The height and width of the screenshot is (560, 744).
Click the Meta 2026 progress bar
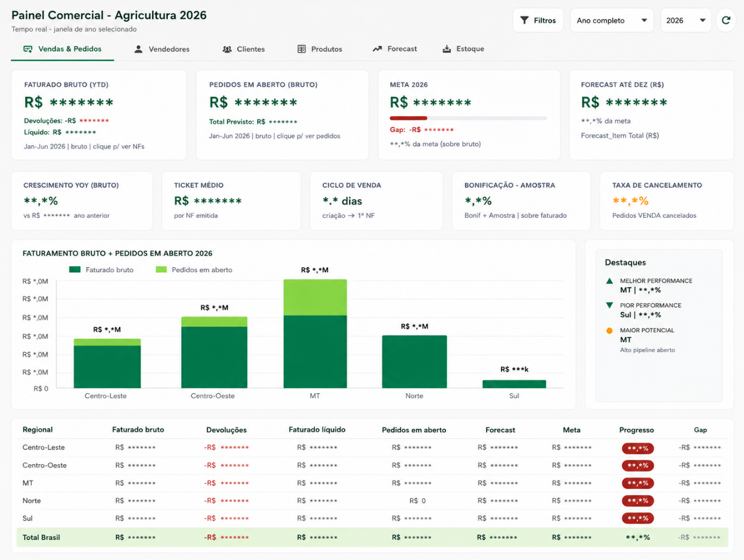tap(468, 118)
